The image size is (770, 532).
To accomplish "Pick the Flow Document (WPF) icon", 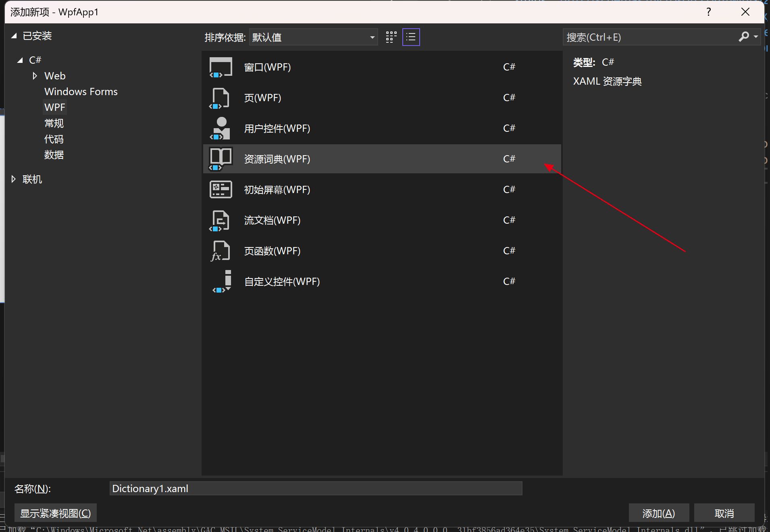I will 221,220.
